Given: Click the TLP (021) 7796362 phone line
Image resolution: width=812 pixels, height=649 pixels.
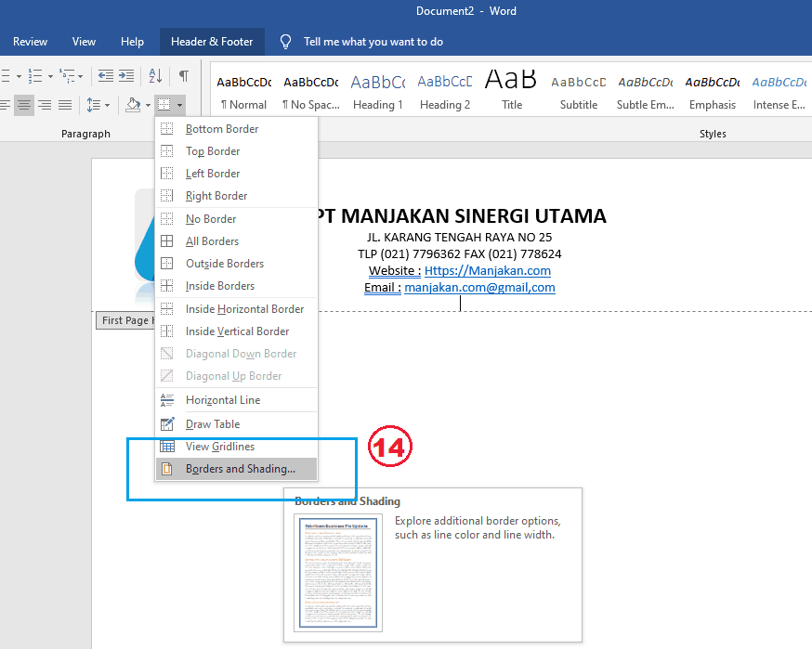Looking at the screenshot, I should coord(459,254).
